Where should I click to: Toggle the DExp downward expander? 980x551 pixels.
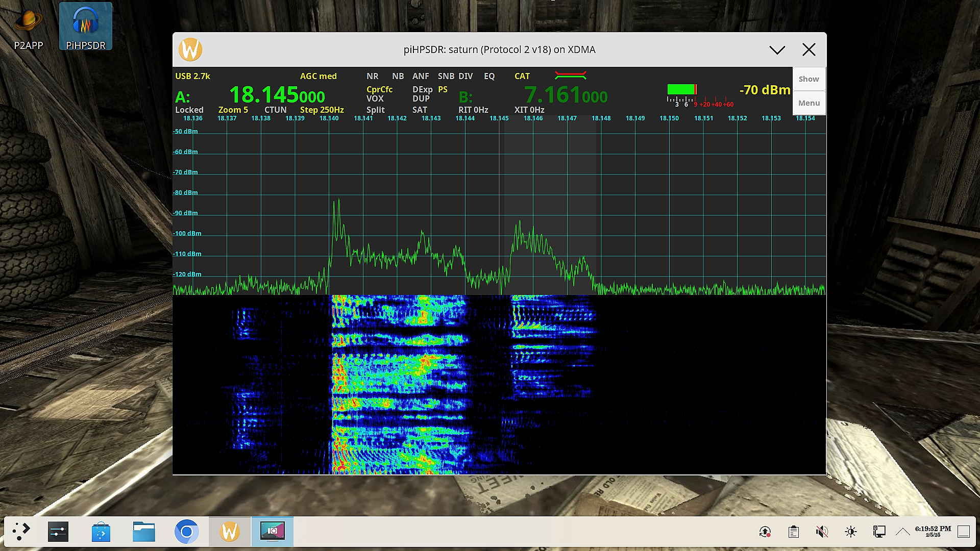click(423, 89)
